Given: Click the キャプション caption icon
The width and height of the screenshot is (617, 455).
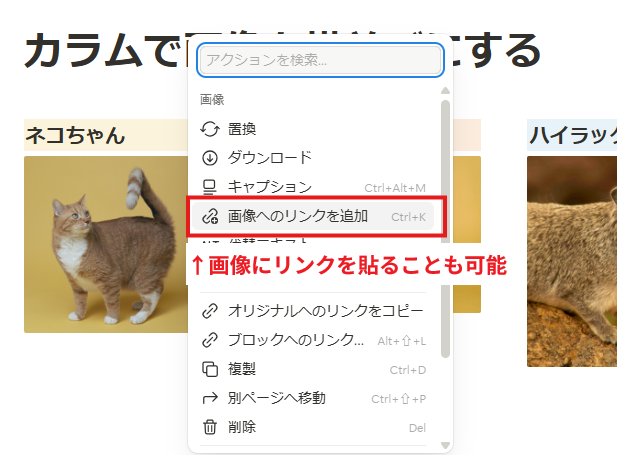Looking at the screenshot, I should tap(210, 187).
